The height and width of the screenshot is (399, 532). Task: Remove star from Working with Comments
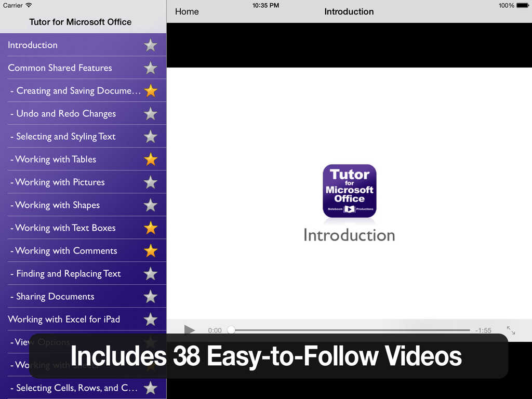151,251
